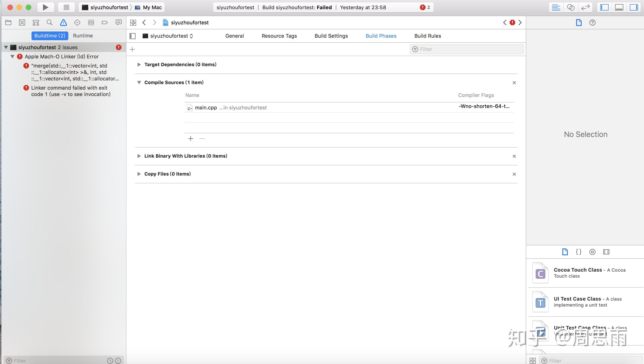Image resolution: width=644 pixels, height=364 pixels.
Task: Open the Project navigator folder icon
Action: (8, 22)
